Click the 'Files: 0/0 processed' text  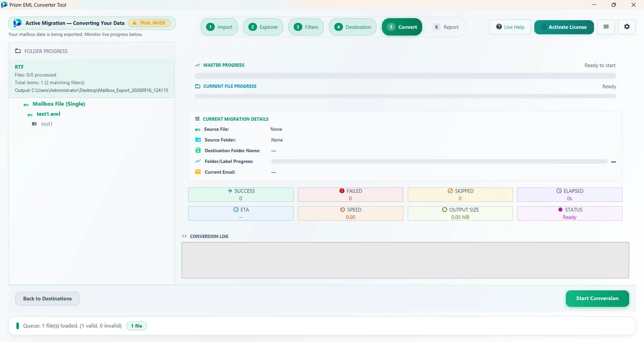[35, 75]
